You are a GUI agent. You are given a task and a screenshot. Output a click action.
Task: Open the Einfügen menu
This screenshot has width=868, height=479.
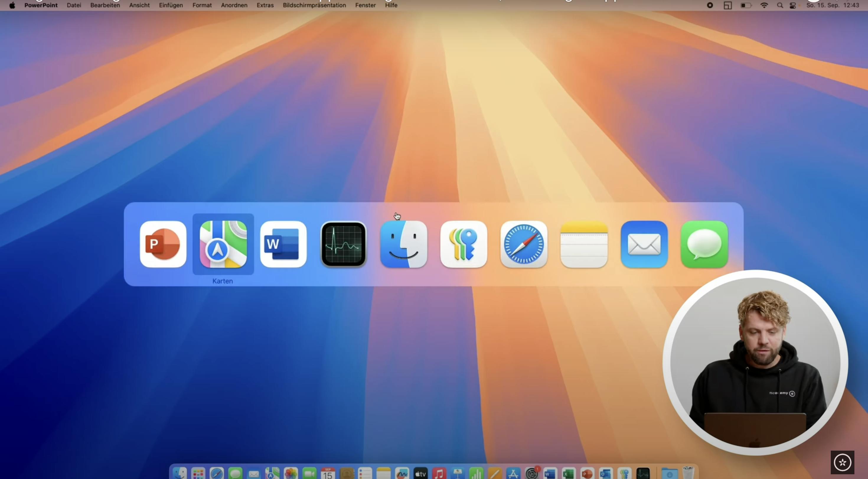click(171, 5)
